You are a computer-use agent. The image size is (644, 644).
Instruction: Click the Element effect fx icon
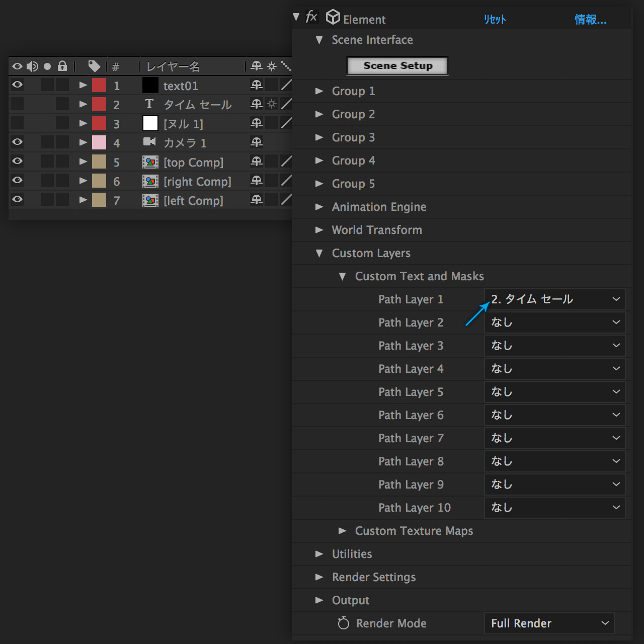pos(311,17)
